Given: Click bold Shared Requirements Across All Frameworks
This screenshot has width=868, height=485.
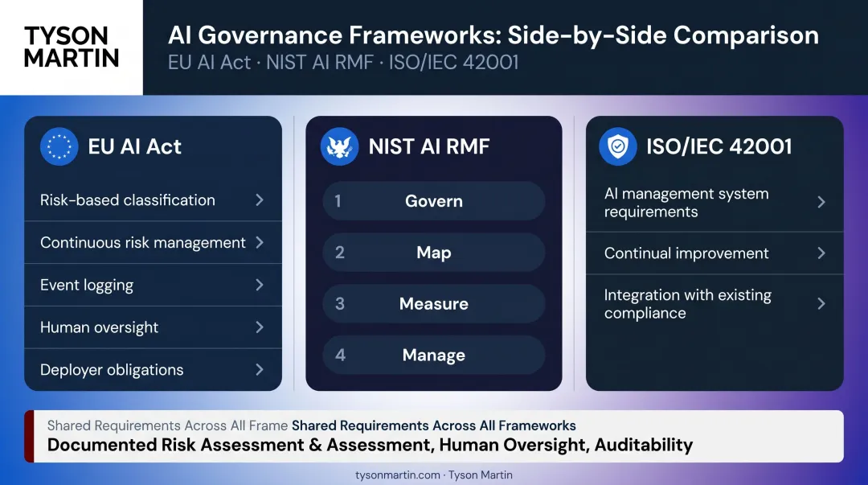Looking at the screenshot, I should [x=434, y=425].
